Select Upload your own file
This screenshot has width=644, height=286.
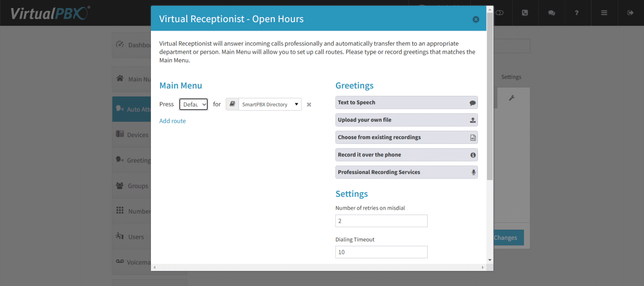[x=407, y=120]
